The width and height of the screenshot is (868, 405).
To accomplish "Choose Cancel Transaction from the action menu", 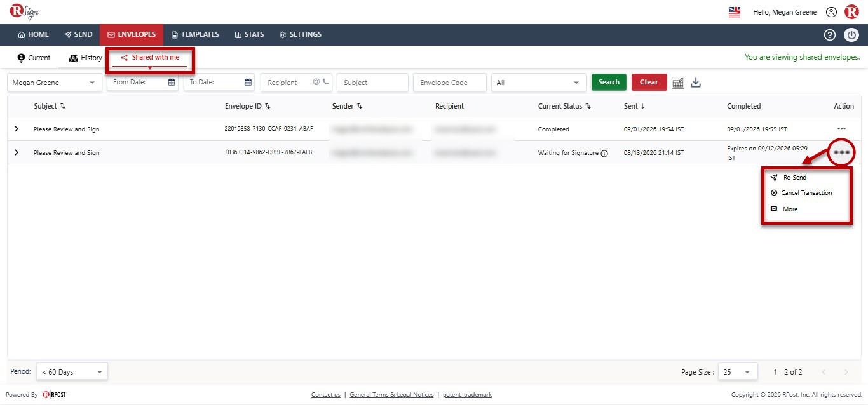I will click(801, 193).
